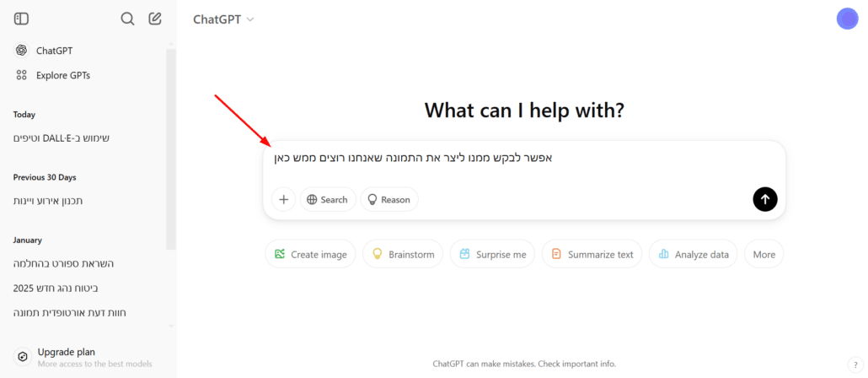Open the chat search magnifier icon
868x378 pixels.
point(127,19)
